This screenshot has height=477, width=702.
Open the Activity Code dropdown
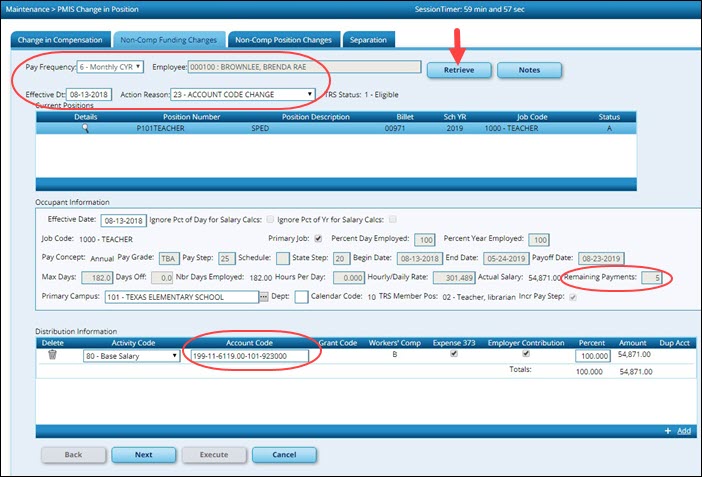click(x=131, y=356)
